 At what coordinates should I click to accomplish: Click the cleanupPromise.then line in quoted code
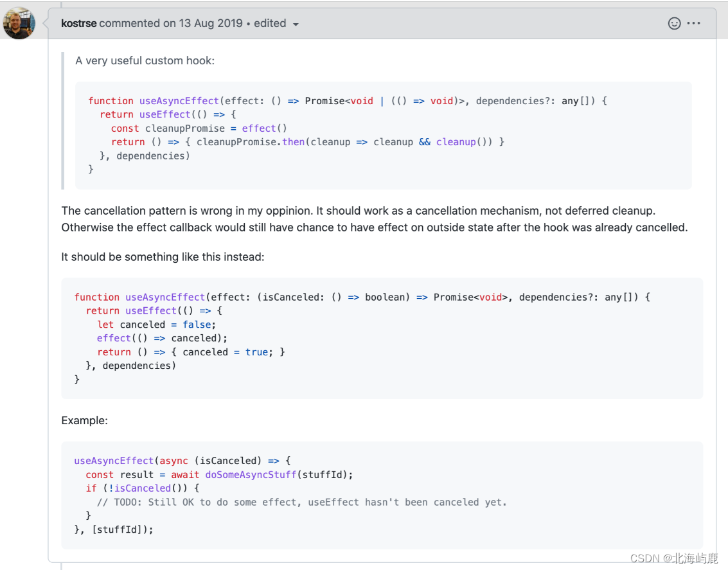(x=308, y=141)
